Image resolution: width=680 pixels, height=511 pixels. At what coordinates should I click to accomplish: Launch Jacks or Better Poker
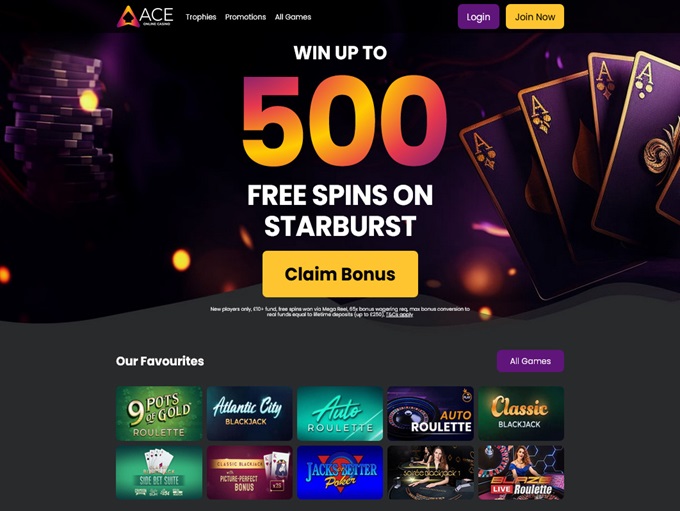pos(340,472)
